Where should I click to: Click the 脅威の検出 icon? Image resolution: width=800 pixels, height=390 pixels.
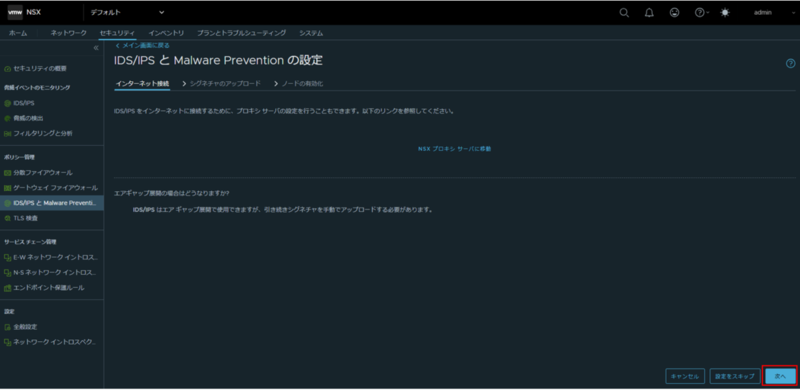pyautogui.click(x=7, y=118)
